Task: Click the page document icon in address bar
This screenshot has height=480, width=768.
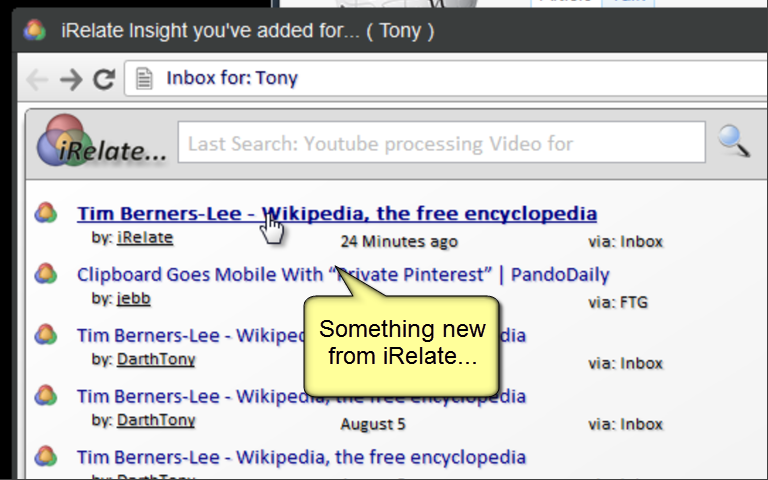Action: pos(144,78)
